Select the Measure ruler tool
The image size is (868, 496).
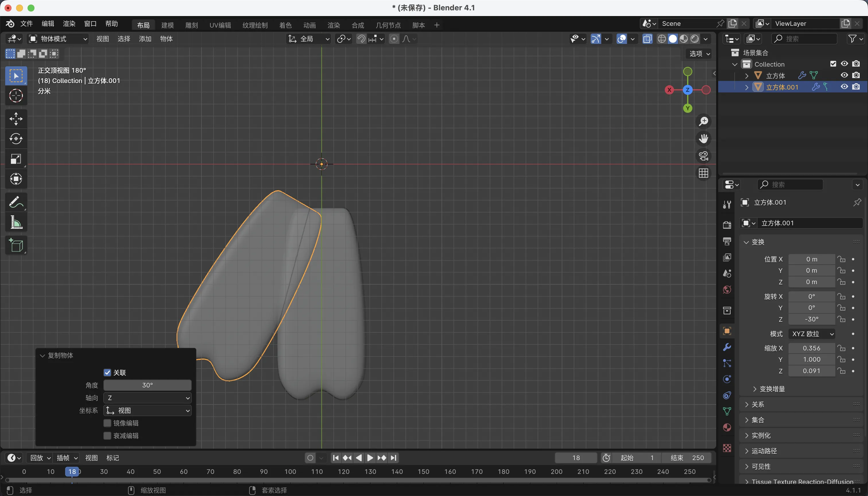click(x=16, y=222)
